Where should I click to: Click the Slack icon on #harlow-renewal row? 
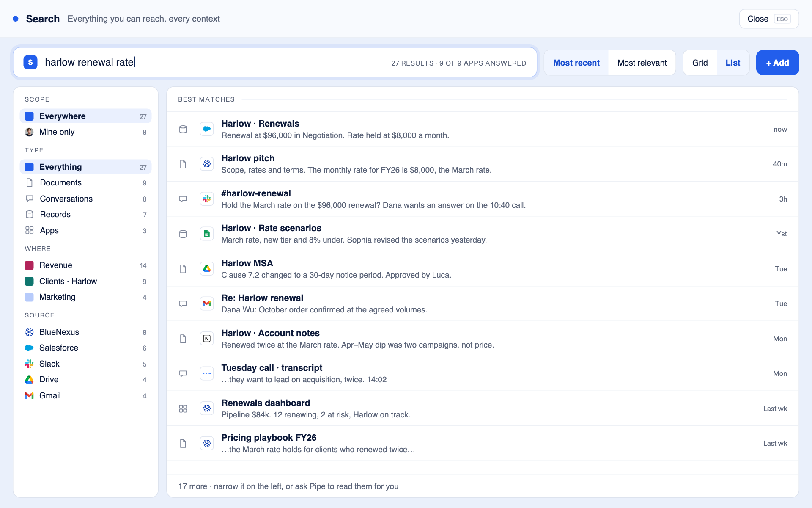tap(207, 199)
